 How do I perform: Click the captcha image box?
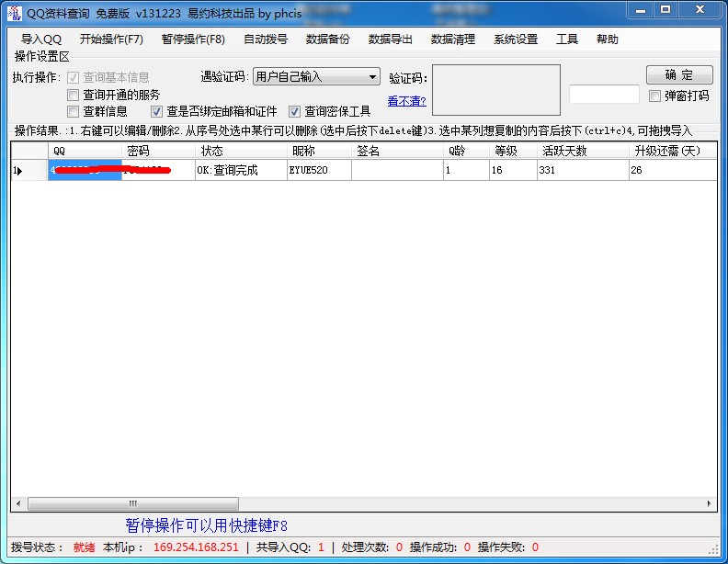(x=495, y=90)
